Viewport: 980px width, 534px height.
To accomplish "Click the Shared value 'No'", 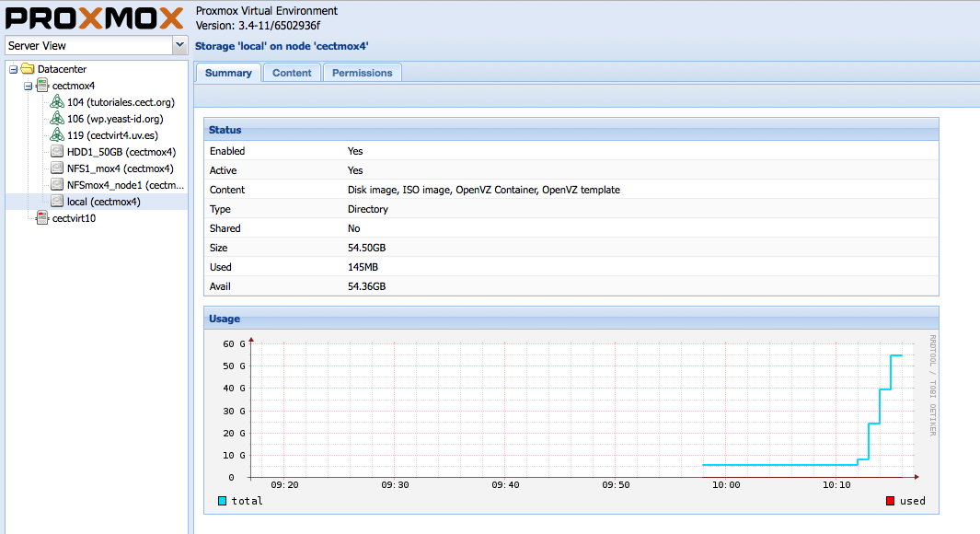I will [x=353, y=228].
